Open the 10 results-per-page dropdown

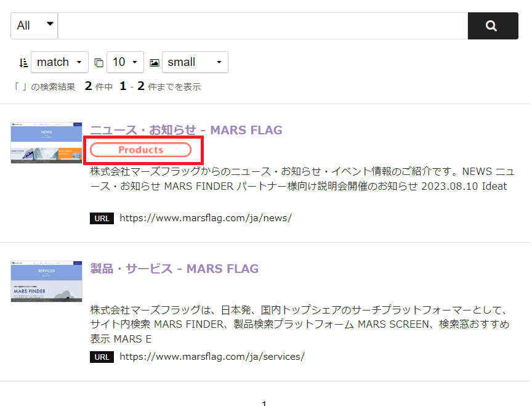click(125, 62)
